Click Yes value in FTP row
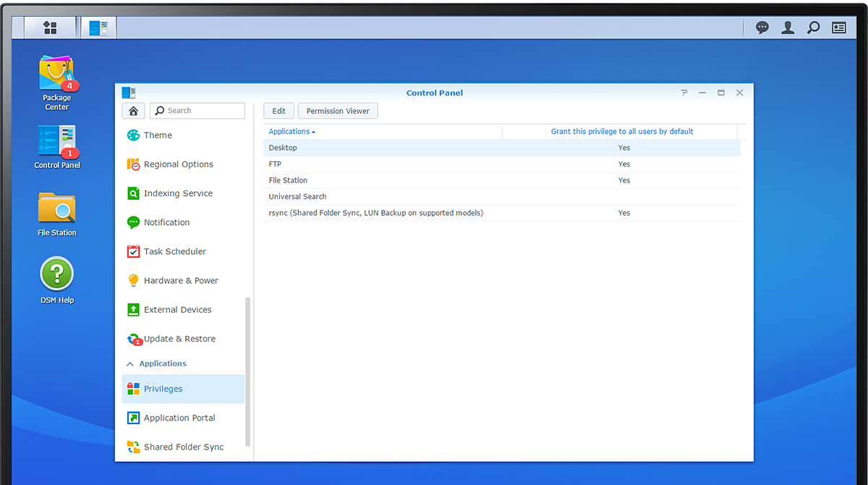Screen dimensions: 868x485 pos(624,164)
